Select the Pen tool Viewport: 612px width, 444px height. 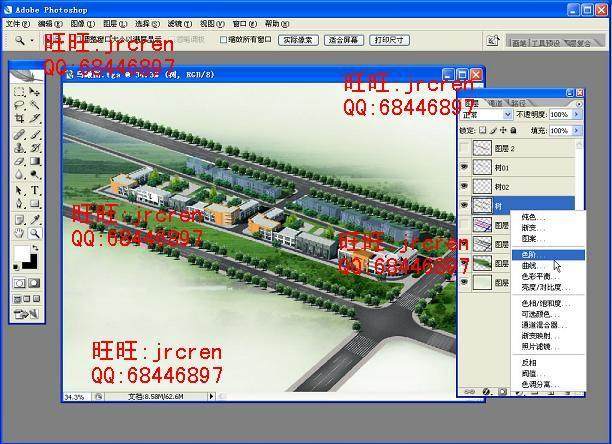19,203
